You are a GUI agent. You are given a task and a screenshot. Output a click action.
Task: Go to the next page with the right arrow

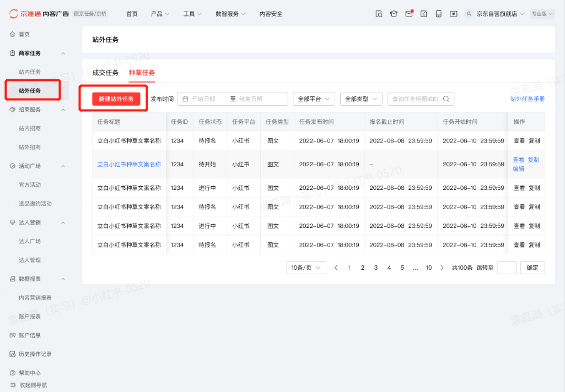[x=442, y=268]
